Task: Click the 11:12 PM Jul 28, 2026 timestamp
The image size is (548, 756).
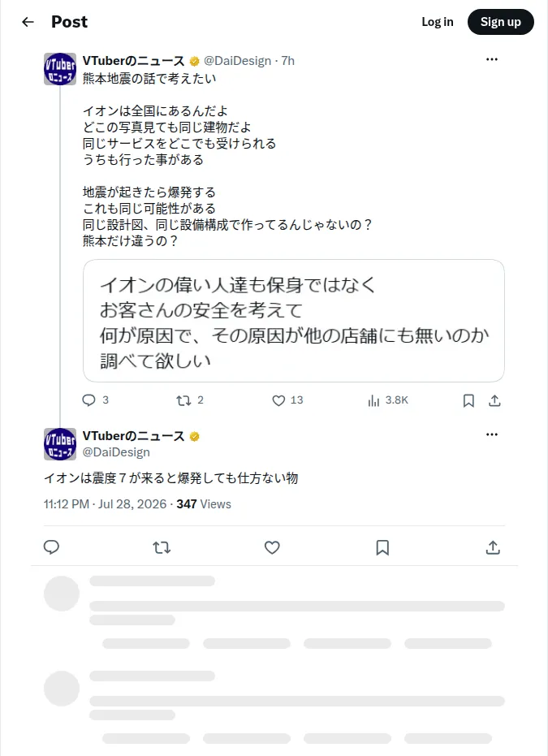Action: tap(105, 503)
